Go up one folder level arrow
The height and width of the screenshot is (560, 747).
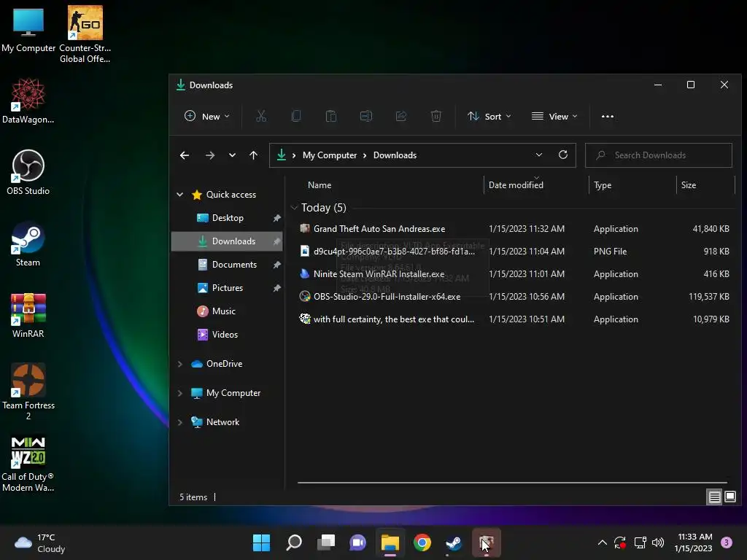pyautogui.click(x=253, y=155)
